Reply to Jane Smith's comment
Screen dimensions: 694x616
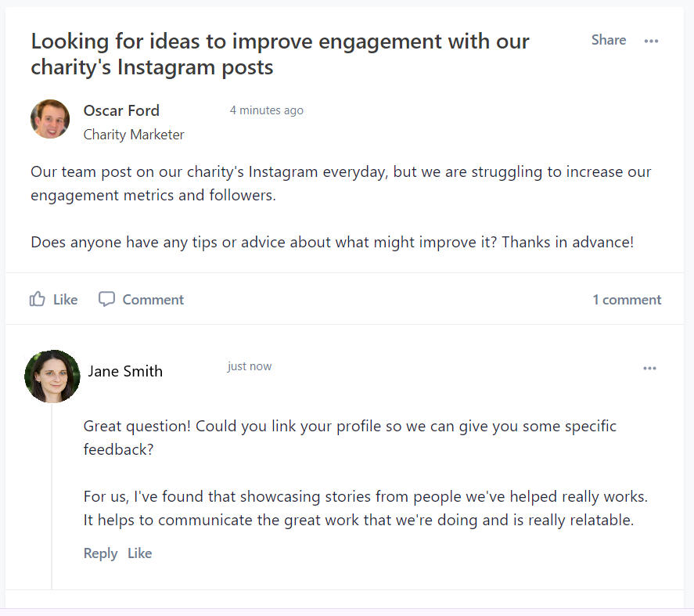[100, 553]
